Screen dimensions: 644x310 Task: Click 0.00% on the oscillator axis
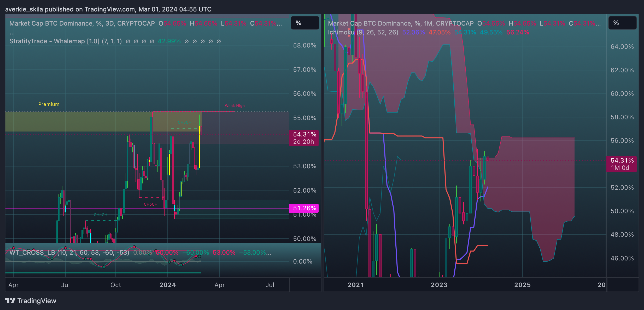[x=303, y=261]
